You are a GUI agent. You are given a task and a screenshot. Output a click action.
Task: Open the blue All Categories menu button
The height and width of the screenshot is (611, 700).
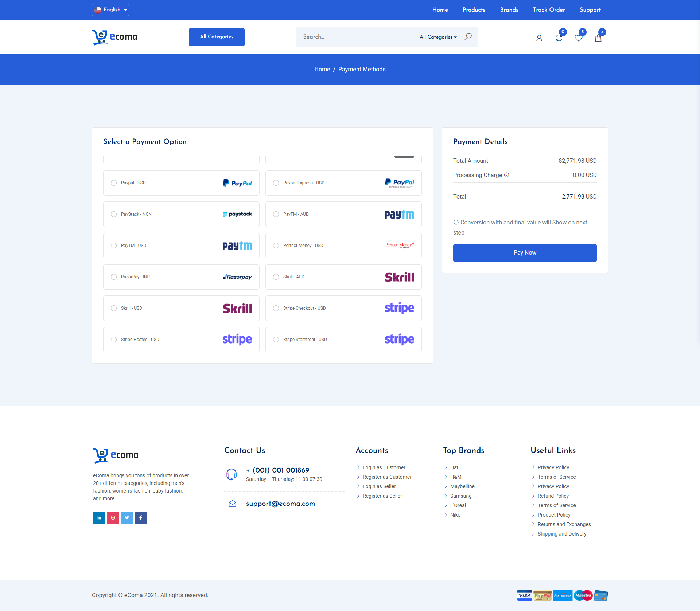click(x=217, y=37)
